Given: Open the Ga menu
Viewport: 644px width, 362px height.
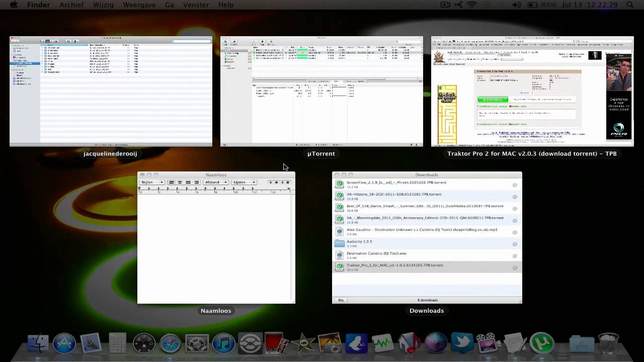Looking at the screenshot, I should pyautogui.click(x=170, y=5).
